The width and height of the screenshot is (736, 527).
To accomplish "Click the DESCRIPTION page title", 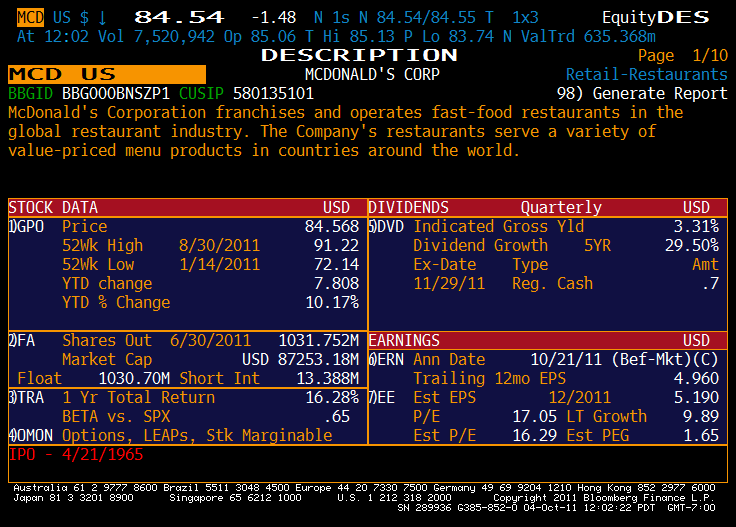I will 359,55.
